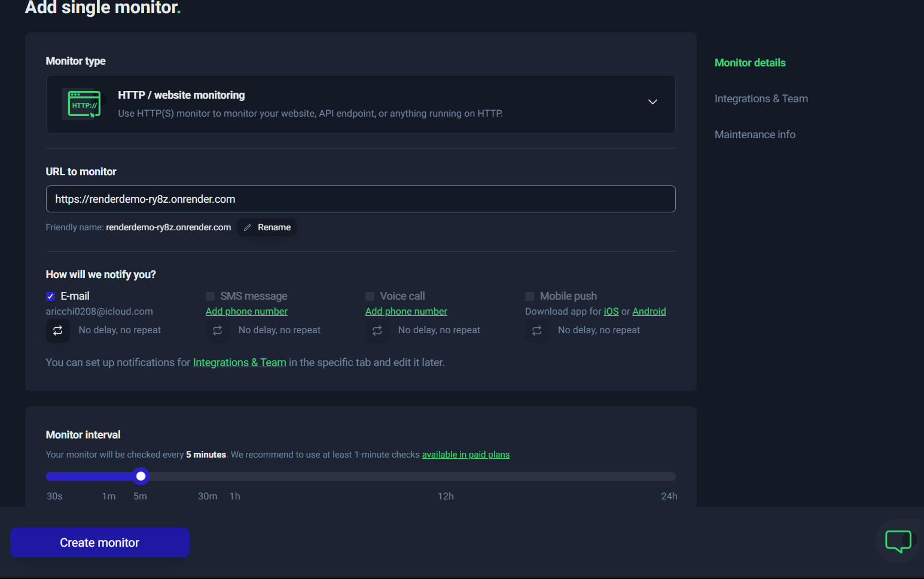Toggle the Voice call checkbox
Viewport: 924px width, 579px height.
pyautogui.click(x=370, y=296)
